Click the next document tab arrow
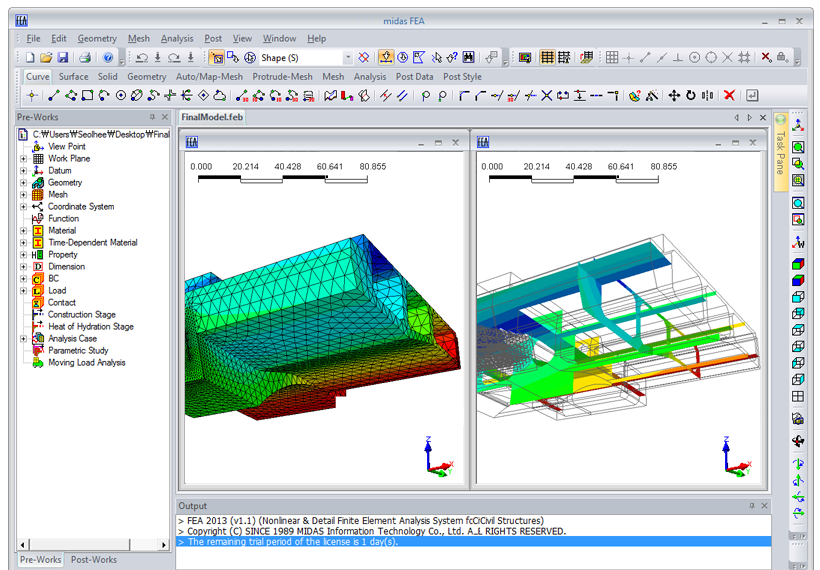This screenshot has width=820, height=570. [x=749, y=118]
